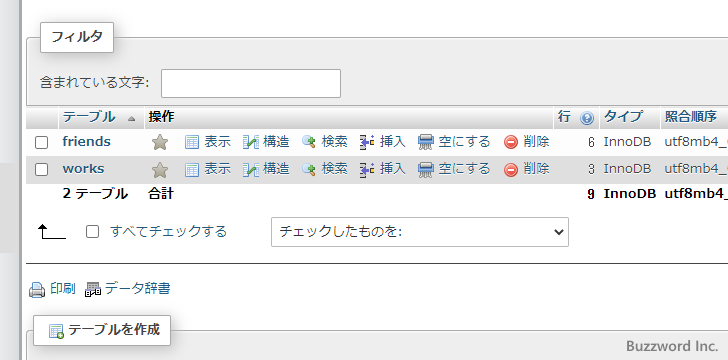Click 表示 link for works

[x=218, y=169]
